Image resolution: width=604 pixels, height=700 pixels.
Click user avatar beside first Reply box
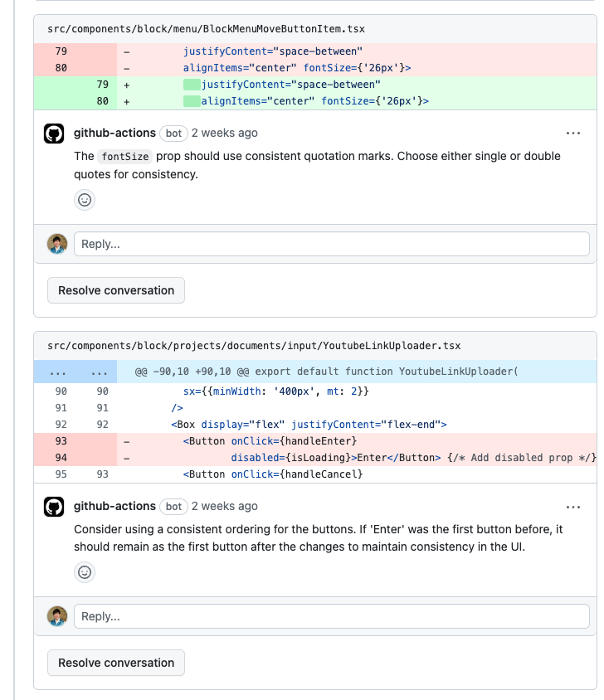point(56,244)
